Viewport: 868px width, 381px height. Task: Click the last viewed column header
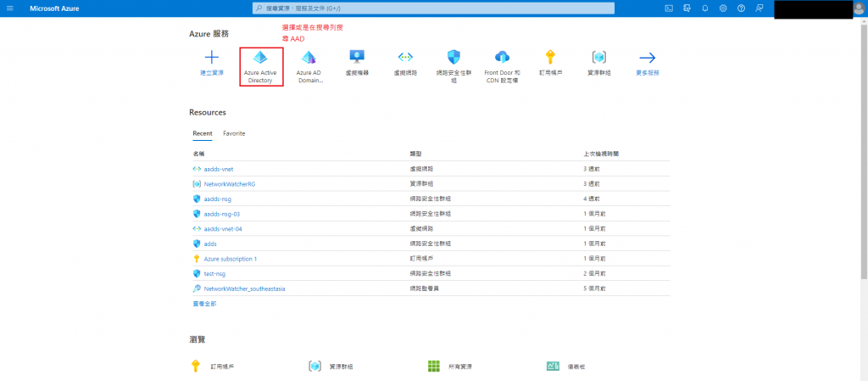tap(601, 154)
